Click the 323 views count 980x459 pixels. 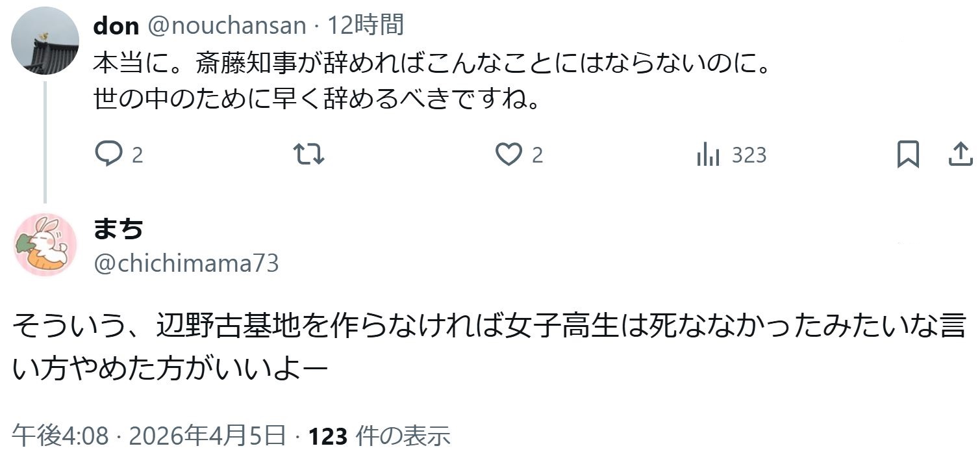coord(749,155)
